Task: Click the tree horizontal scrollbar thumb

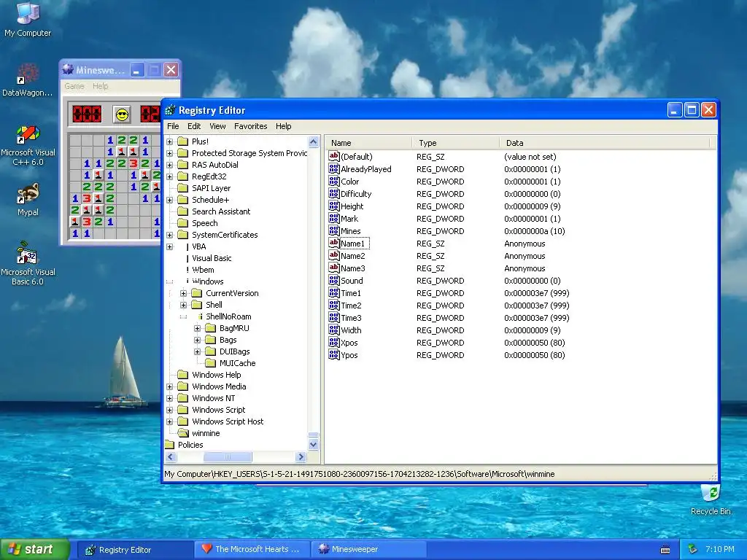Action: 228,456
